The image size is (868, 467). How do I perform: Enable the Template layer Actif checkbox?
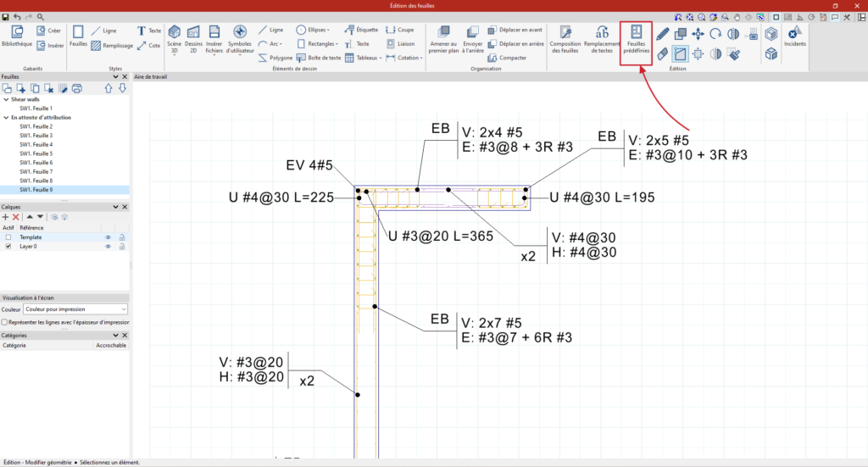pos(8,237)
